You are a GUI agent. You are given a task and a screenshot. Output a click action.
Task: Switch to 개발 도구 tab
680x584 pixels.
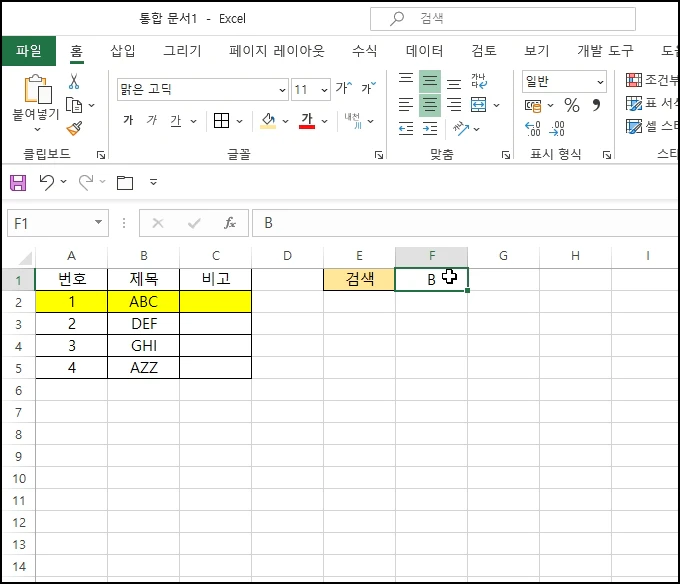pos(605,51)
